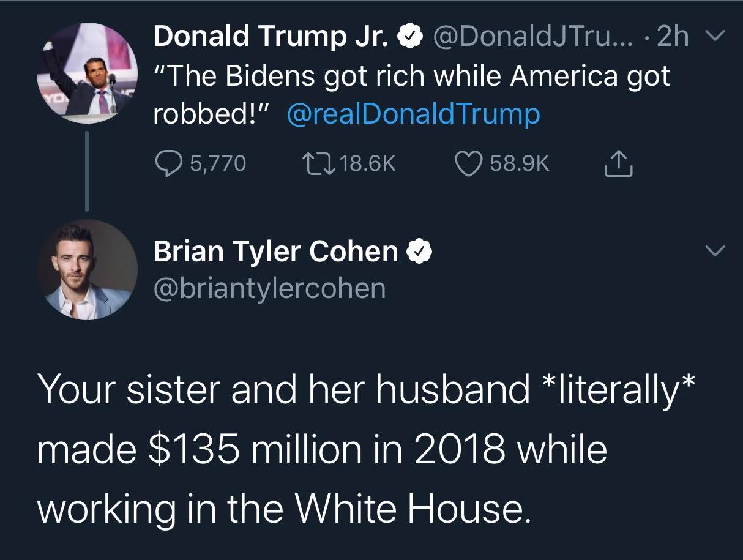
Task: Click the @briantylercohen handle
Action: (x=269, y=287)
